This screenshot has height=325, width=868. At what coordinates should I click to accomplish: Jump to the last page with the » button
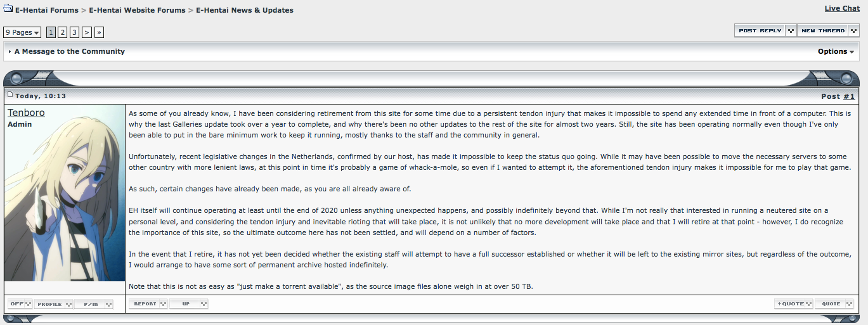(99, 32)
